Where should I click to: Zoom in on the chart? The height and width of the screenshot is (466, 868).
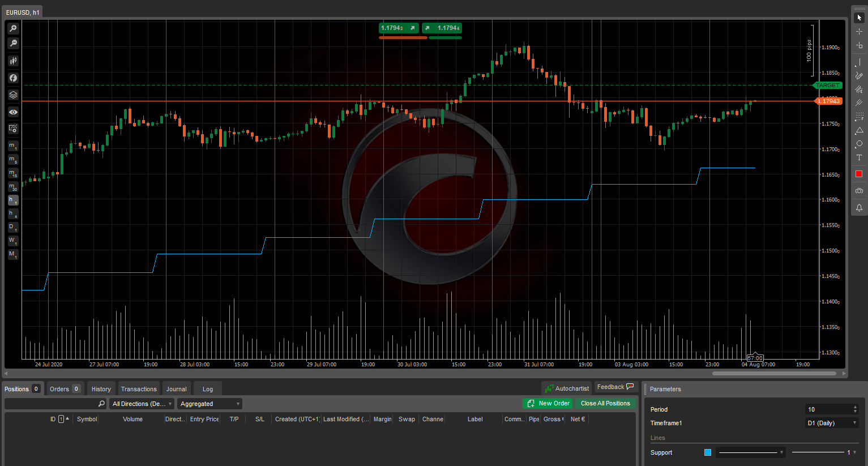coord(13,28)
